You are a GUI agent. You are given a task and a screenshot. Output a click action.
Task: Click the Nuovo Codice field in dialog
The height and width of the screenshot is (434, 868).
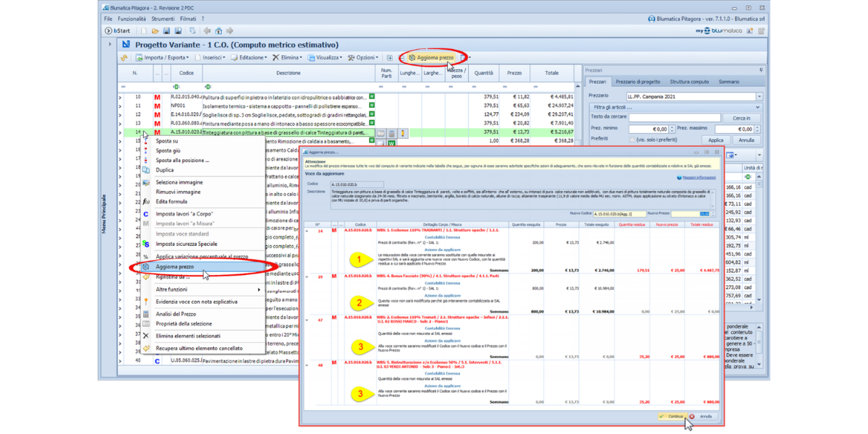(x=619, y=214)
